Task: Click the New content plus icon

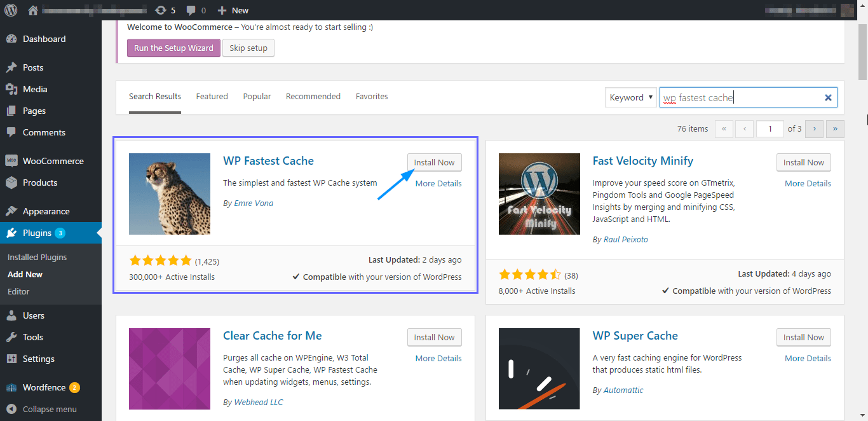Action: (222, 10)
